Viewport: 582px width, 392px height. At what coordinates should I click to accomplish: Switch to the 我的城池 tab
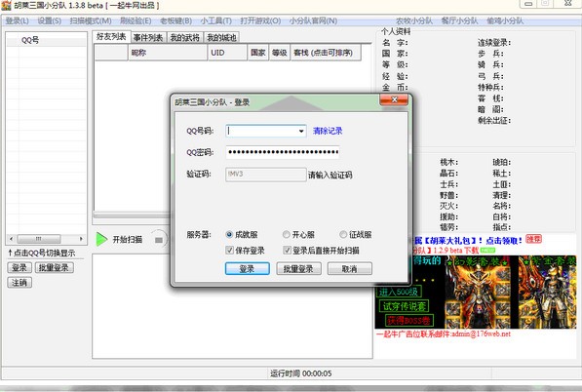click(x=221, y=37)
